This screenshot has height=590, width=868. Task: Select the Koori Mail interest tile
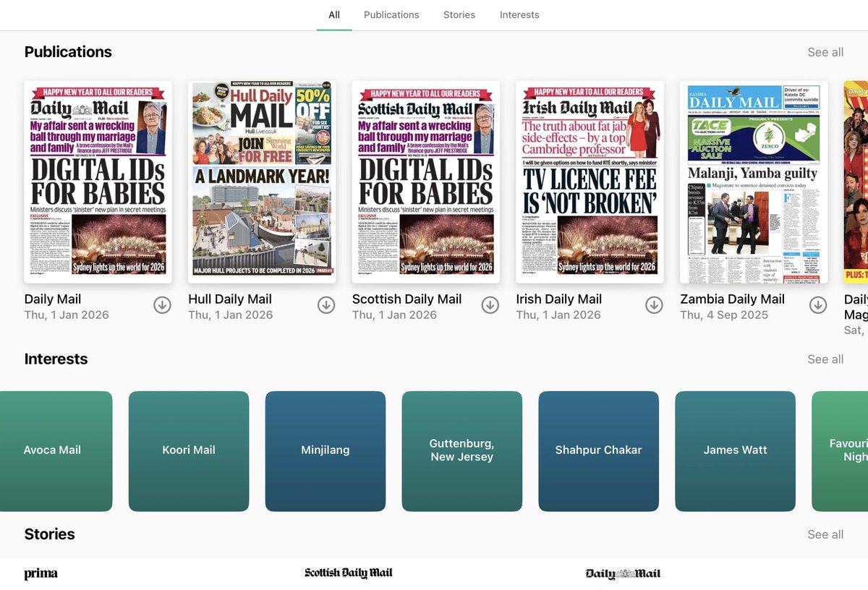click(189, 451)
